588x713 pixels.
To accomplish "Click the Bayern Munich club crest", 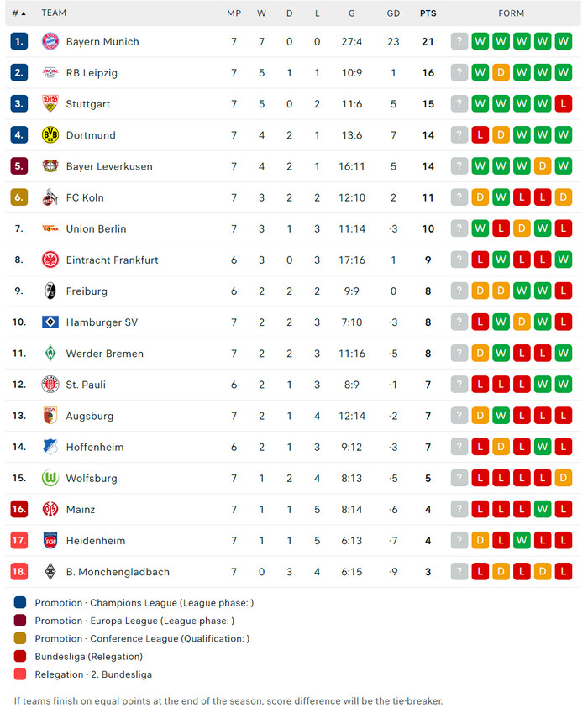I will coord(50,41).
